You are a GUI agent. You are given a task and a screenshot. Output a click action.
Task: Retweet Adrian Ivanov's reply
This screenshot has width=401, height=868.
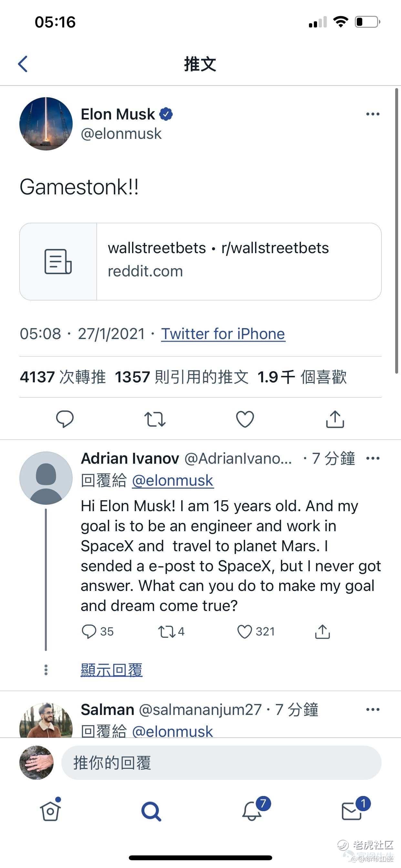click(x=167, y=632)
